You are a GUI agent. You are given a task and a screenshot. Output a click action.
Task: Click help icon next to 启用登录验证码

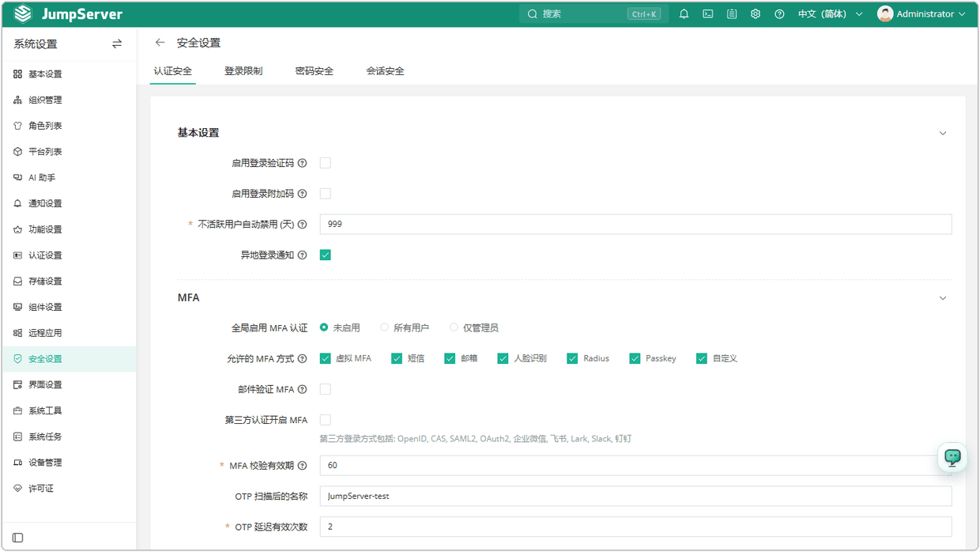302,164
